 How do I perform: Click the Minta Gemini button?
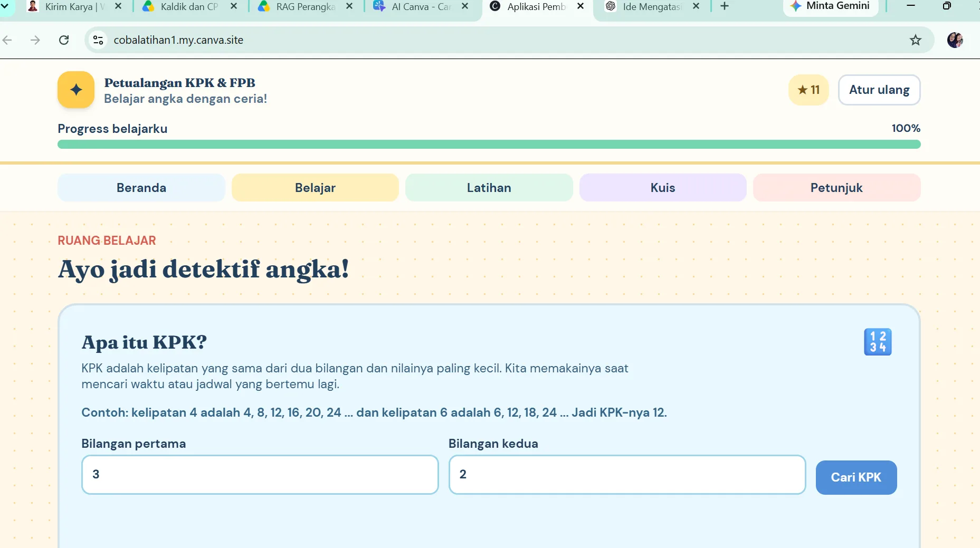(831, 6)
